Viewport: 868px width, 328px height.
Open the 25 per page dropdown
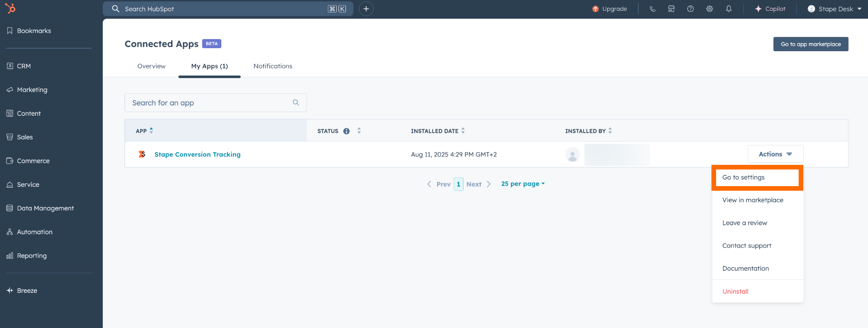click(523, 184)
